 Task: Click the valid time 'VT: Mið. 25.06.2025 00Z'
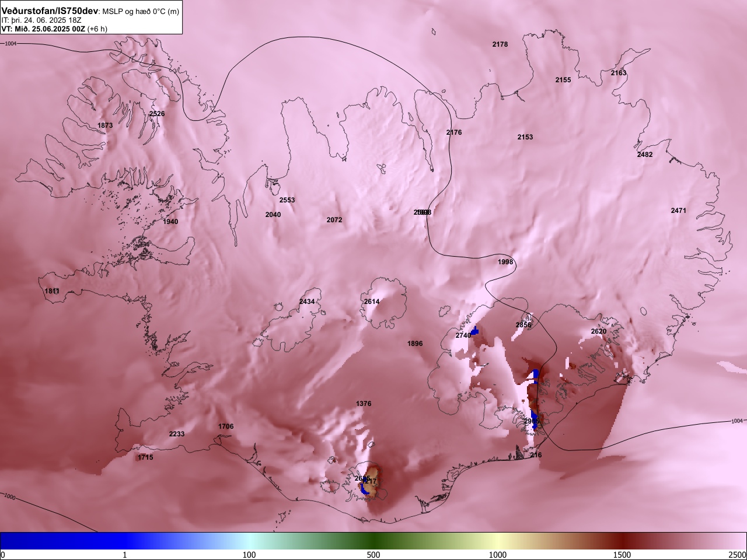pyautogui.click(x=43, y=29)
